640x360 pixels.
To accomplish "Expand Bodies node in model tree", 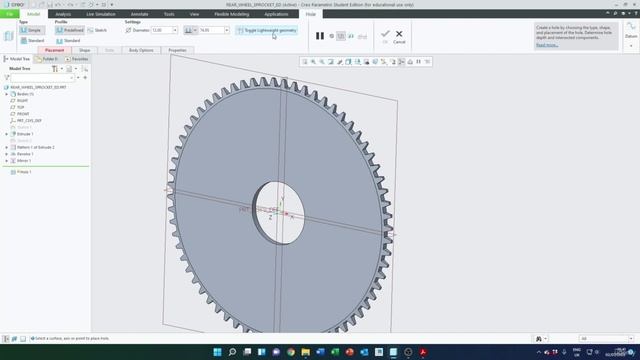I will pos(7,94).
